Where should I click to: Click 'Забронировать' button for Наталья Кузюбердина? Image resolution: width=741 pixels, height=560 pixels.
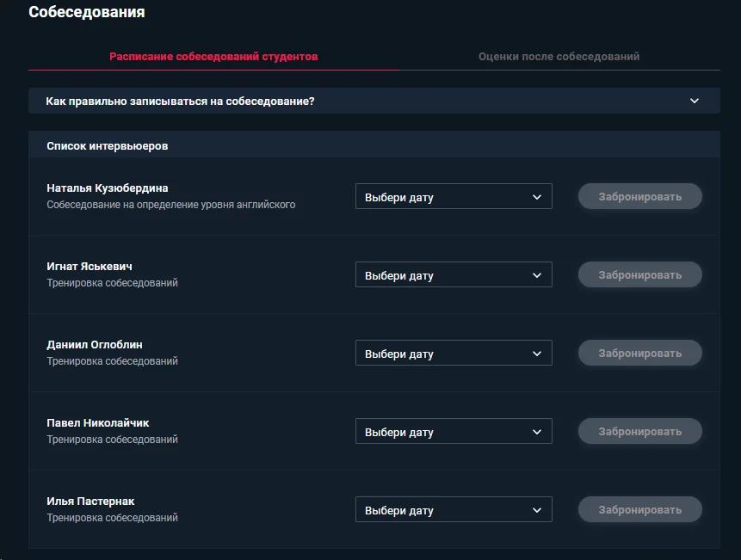coord(639,196)
